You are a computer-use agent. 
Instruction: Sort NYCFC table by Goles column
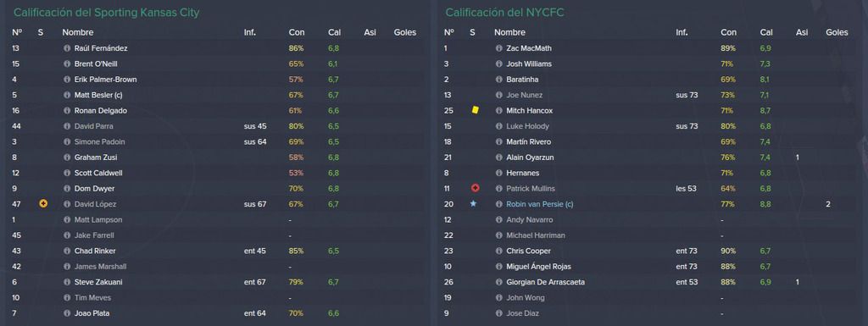(x=837, y=32)
